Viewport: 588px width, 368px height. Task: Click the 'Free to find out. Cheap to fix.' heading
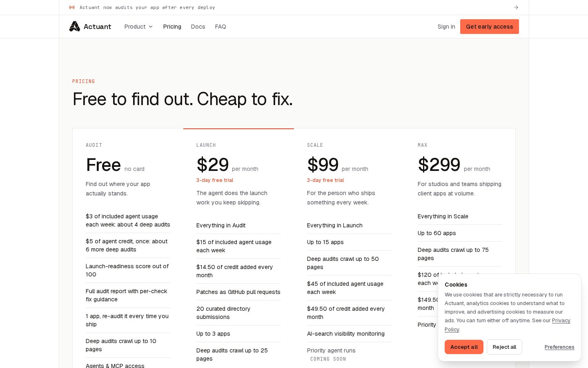pyautogui.click(x=183, y=99)
